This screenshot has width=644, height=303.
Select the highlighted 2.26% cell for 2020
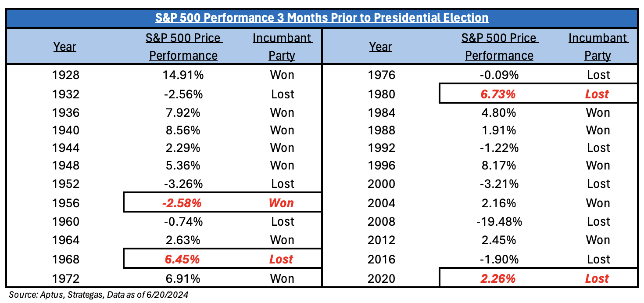pyautogui.click(x=499, y=278)
